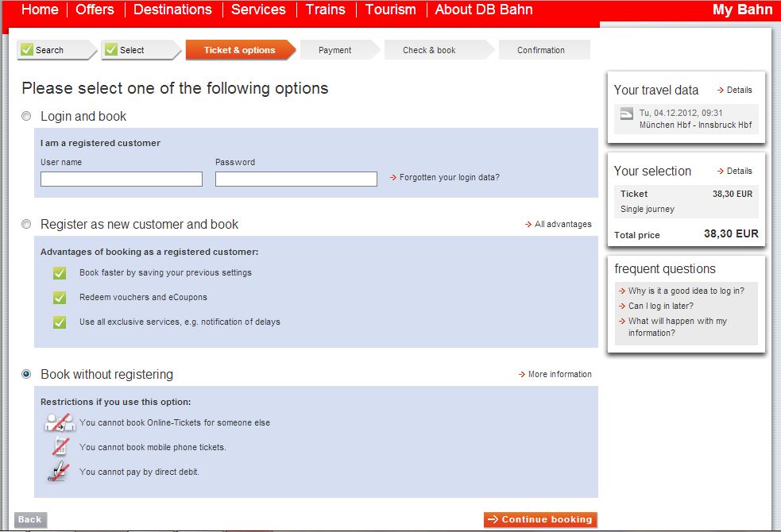781x532 pixels.
Task: Select the 'Login and book' radio button
Action: 26,116
